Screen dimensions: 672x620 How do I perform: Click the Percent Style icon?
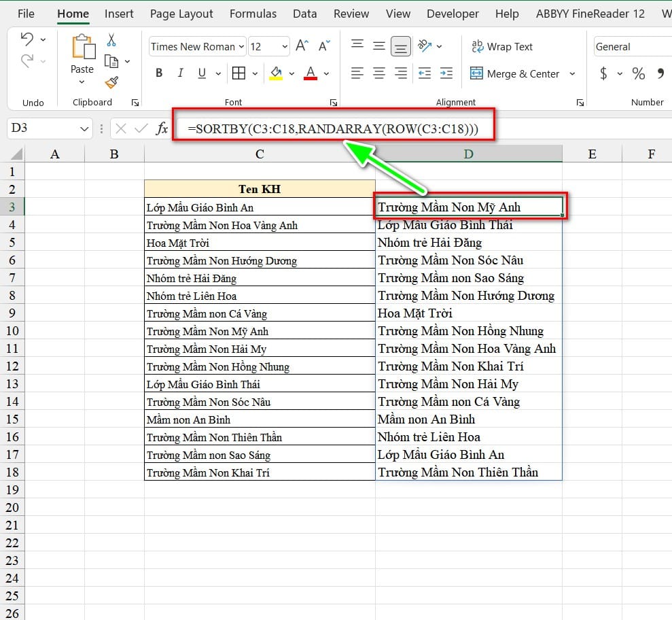[x=638, y=73]
